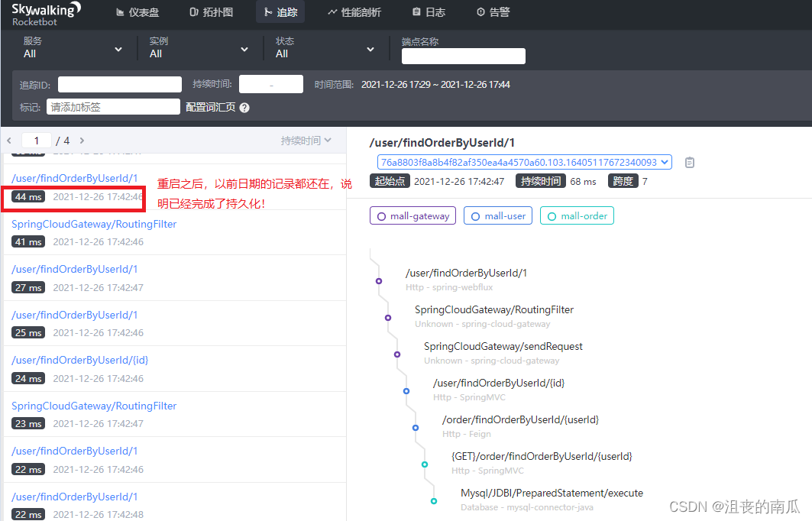Click the 起始点 start badge
Image resolution: width=812 pixels, height=521 pixels.
pos(390,181)
